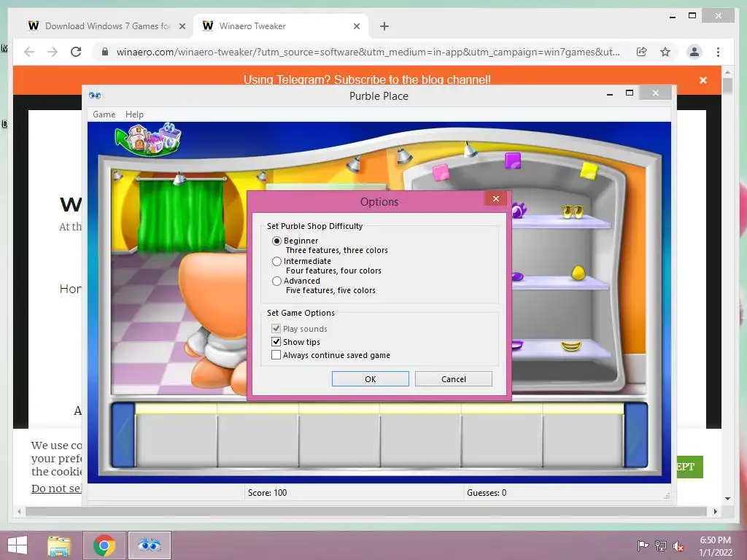Image resolution: width=747 pixels, height=560 pixels.
Task: Close the Download Windows 7 Games tab
Action: 182,27
